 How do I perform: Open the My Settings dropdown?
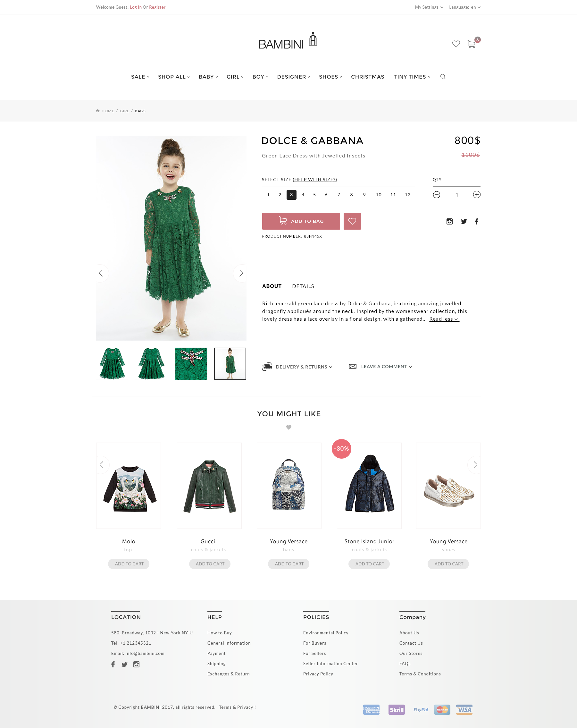pyautogui.click(x=429, y=7)
